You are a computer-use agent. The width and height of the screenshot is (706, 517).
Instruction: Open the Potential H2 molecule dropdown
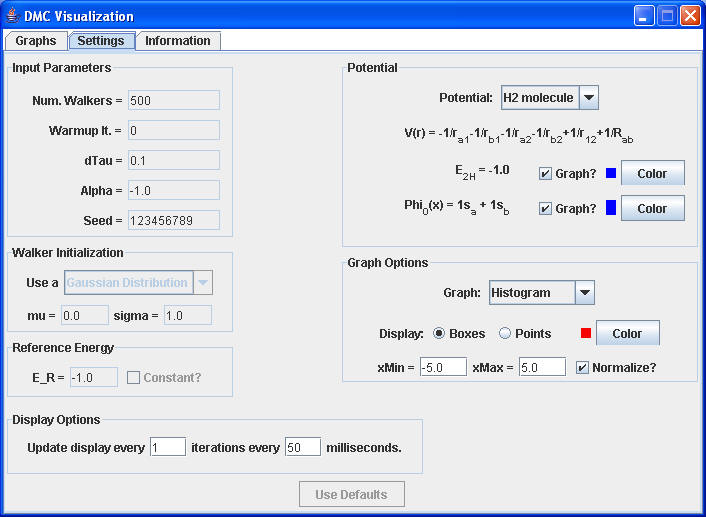click(x=588, y=98)
